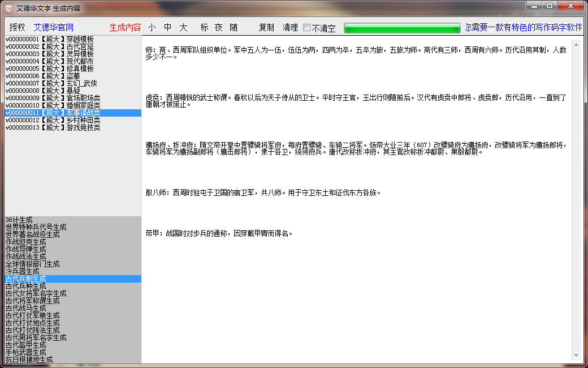Select v000000002 古代宫延 entry
Image resolution: width=588 pixels, height=368 pixels.
tap(73, 46)
